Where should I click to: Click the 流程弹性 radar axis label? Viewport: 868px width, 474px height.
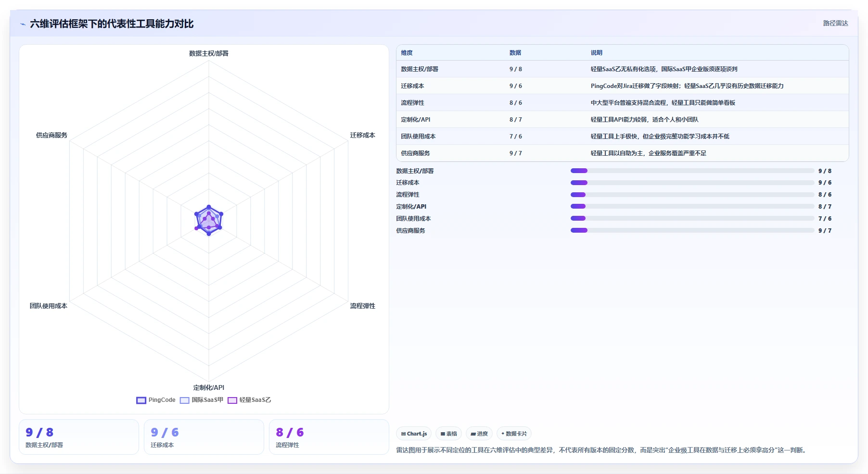click(x=363, y=306)
